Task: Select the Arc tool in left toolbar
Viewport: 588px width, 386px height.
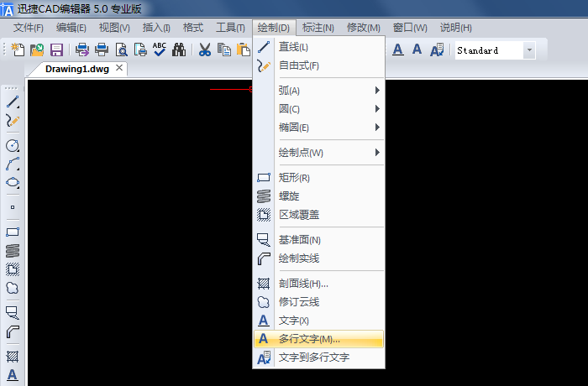Action: [13, 164]
